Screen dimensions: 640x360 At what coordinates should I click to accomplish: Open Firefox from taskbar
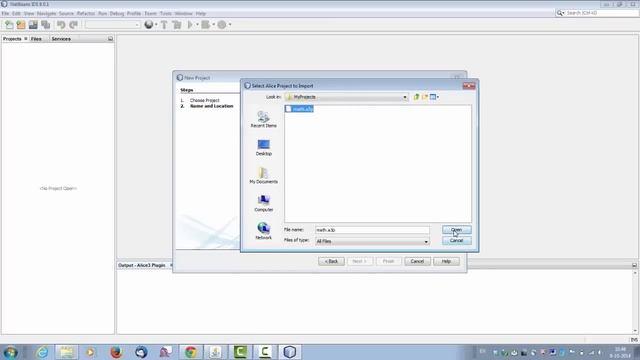coord(116,352)
